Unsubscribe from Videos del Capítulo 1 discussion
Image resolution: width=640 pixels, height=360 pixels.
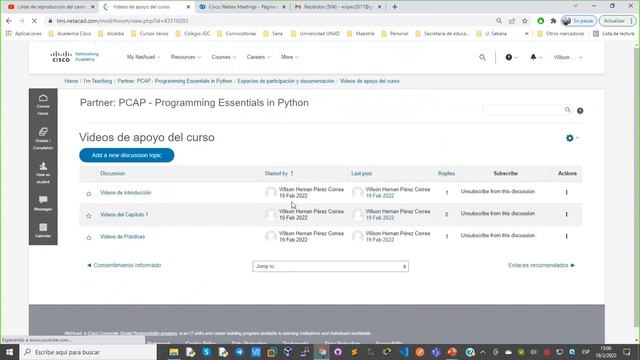coord(498,213)
